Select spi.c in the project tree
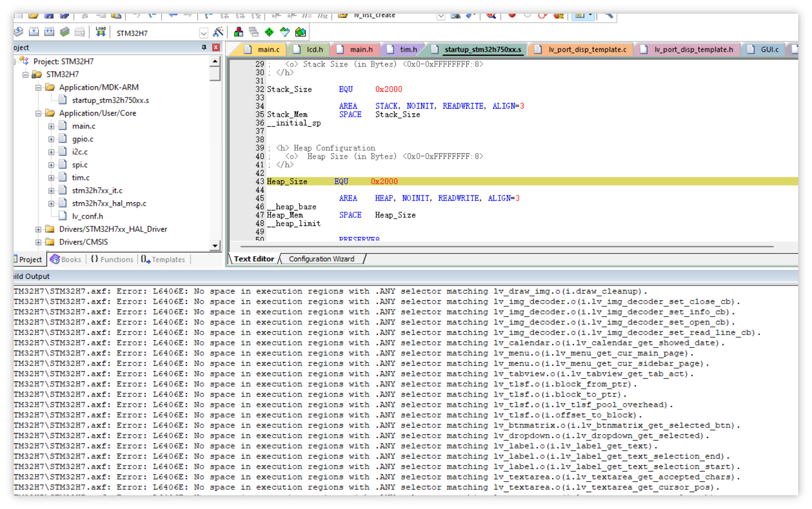The height and width of the screenshot is (509, 812). tap(80, 165)
